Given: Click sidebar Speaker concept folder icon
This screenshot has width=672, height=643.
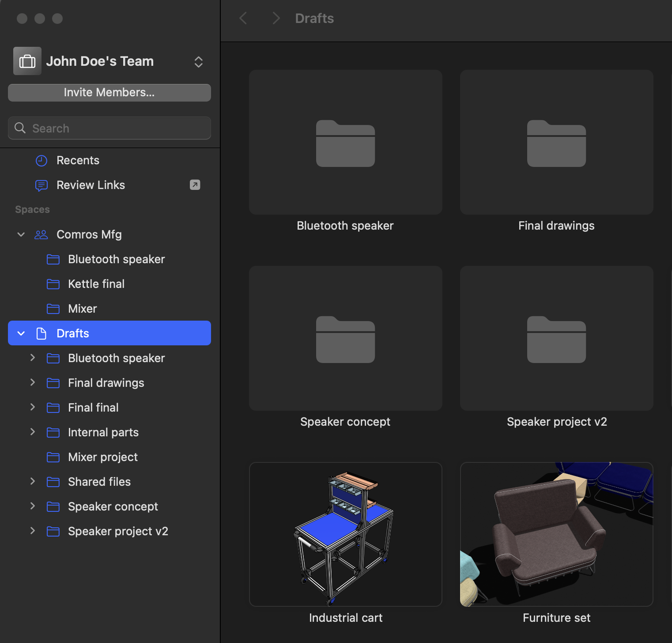Looking at the screenshot, I should click(53, 507).
